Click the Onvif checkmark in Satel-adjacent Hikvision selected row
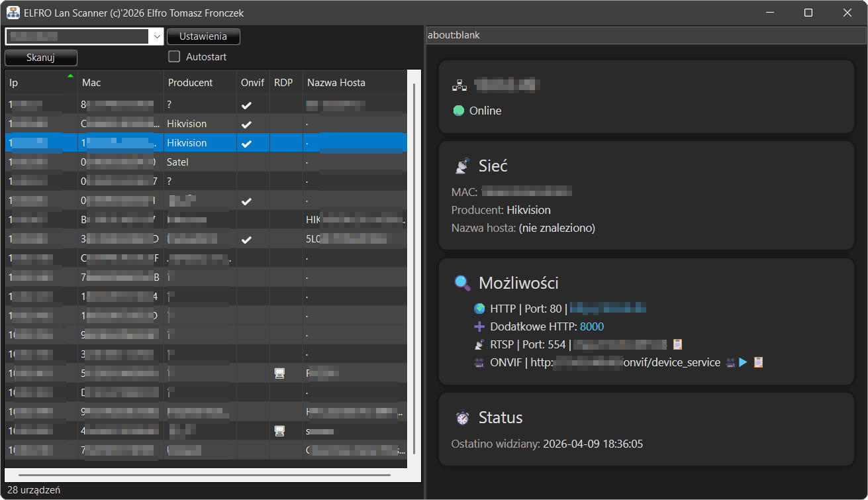This screenshot has width=868, height=500. pos(246,143)
